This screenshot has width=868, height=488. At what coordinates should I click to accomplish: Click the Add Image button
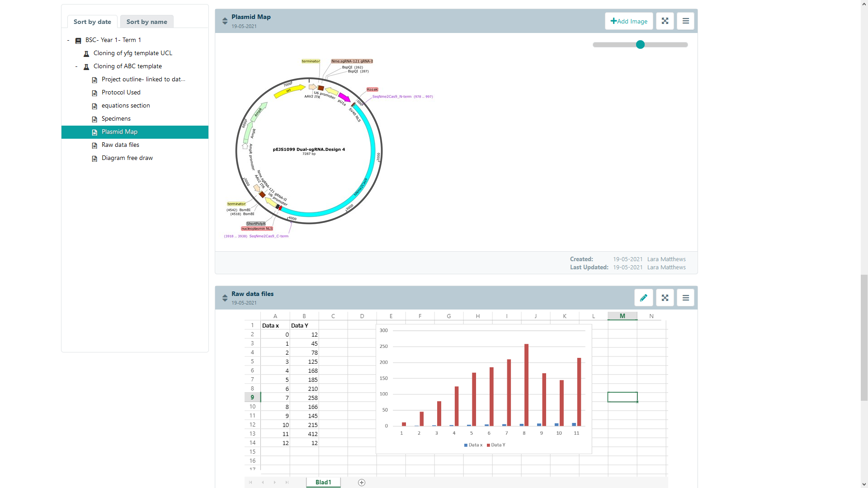click(x=628, y=21)
